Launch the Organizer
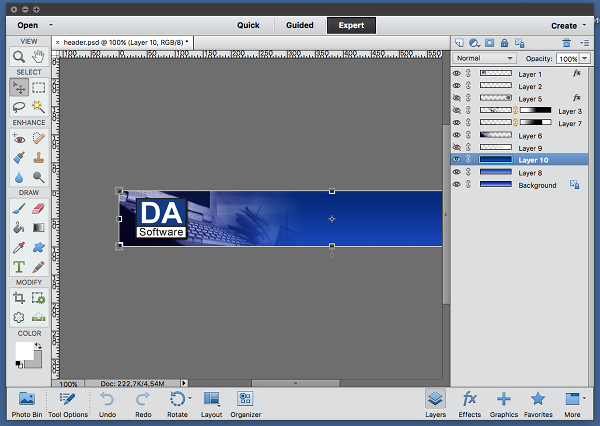The image size is (600, 426). point(246,404)
